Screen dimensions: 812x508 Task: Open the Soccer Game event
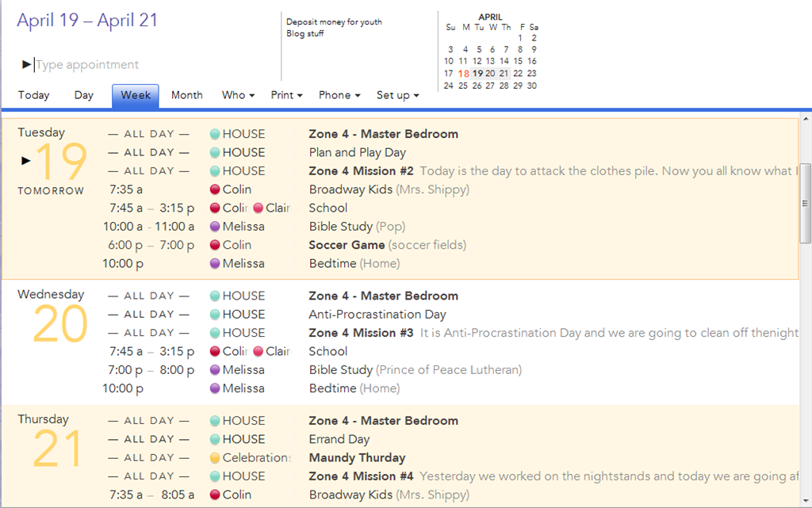click(347, 245)
